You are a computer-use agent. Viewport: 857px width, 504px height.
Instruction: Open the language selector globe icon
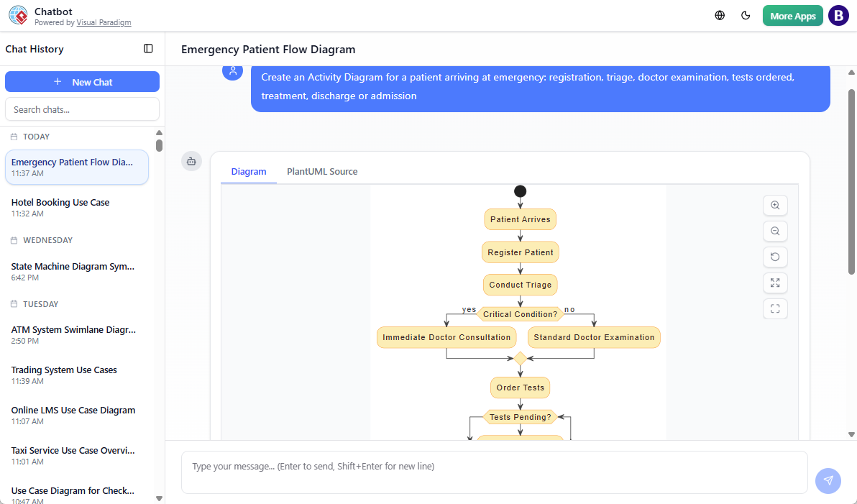(719, 15)
